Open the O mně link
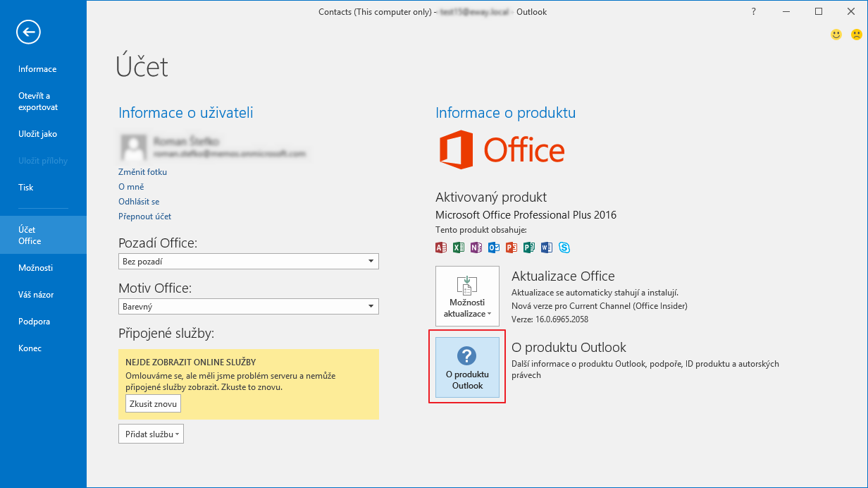 click(x=131, y=187)
